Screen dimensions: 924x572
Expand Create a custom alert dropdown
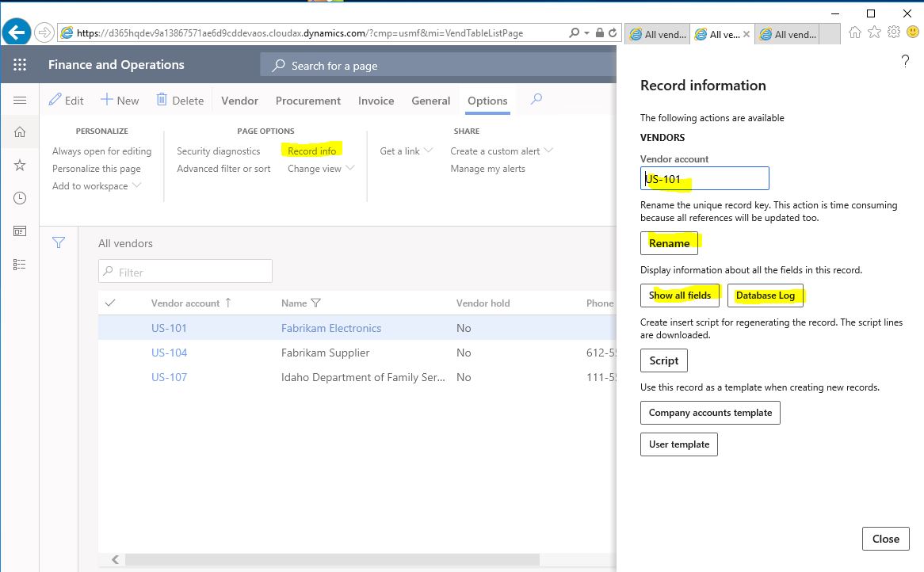tap(502, 151)
